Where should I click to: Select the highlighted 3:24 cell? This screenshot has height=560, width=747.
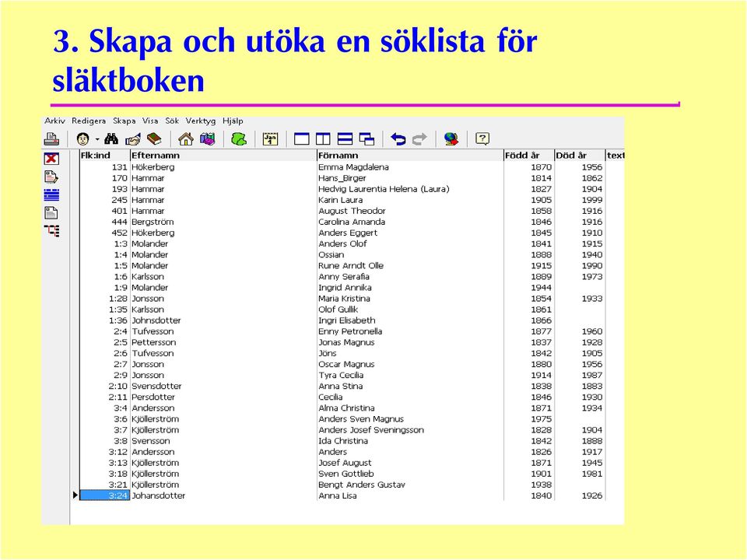tap(105, 495)
